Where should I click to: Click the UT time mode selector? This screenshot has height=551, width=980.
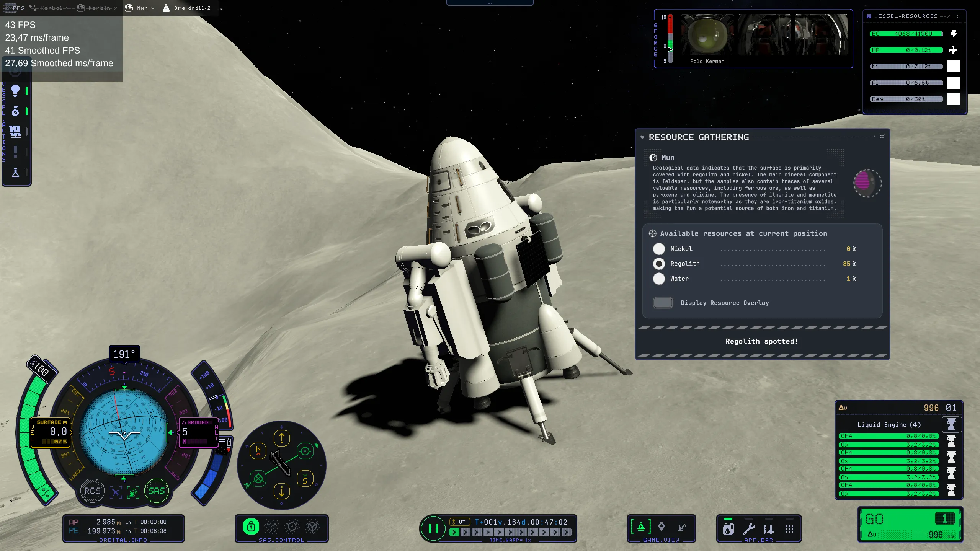click(459, 522)
